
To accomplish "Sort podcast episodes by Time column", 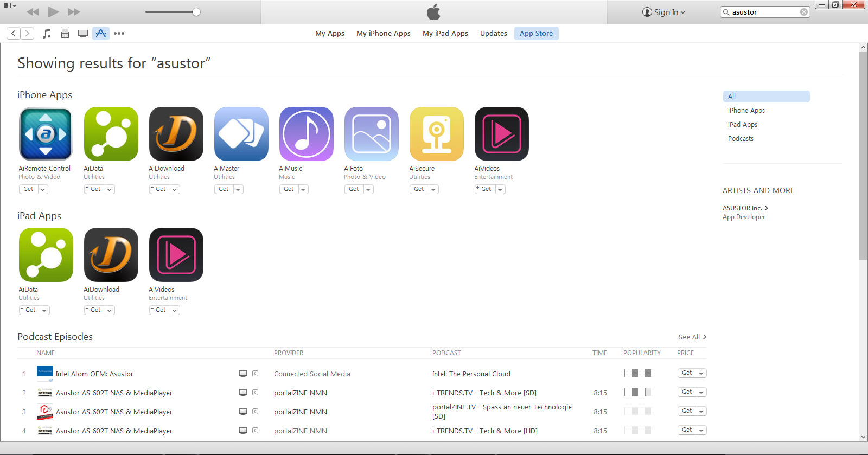I will point(599,353).
